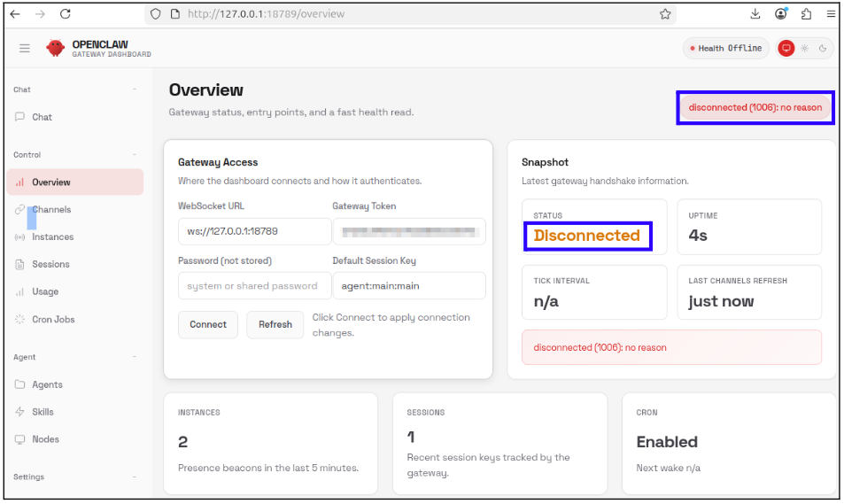
Task: Click the Usage bar chart icon
Action: pos(19,291)
